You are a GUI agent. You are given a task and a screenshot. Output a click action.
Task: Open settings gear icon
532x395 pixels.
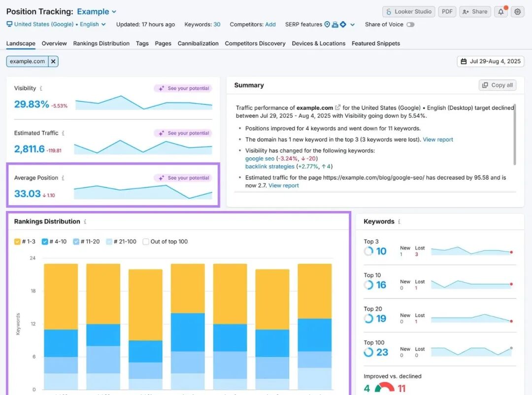point(517,11)
